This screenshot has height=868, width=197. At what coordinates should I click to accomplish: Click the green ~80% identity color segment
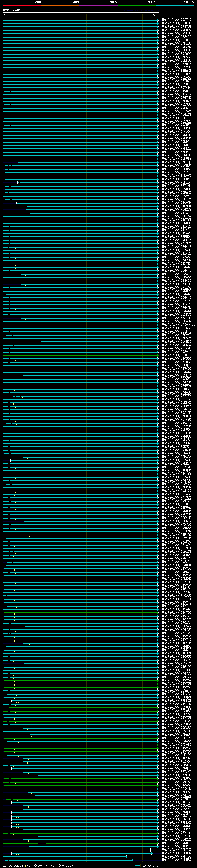[x=137, y=6]
